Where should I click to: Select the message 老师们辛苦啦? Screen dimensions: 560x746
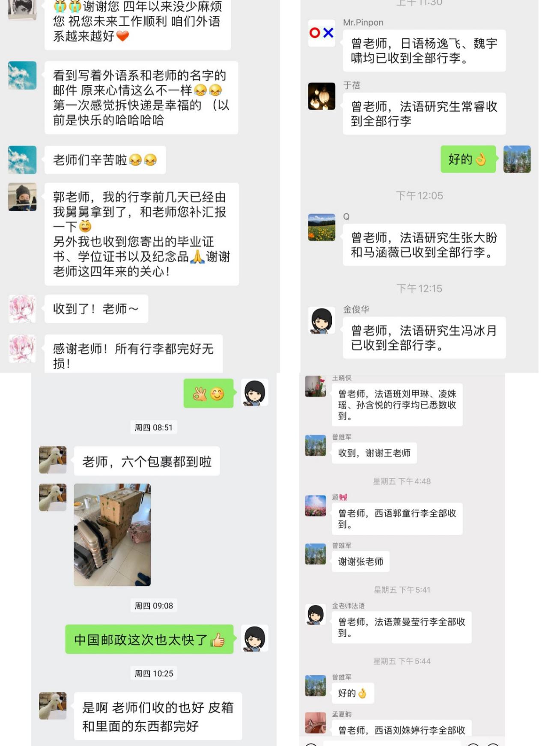pos(105,160)
